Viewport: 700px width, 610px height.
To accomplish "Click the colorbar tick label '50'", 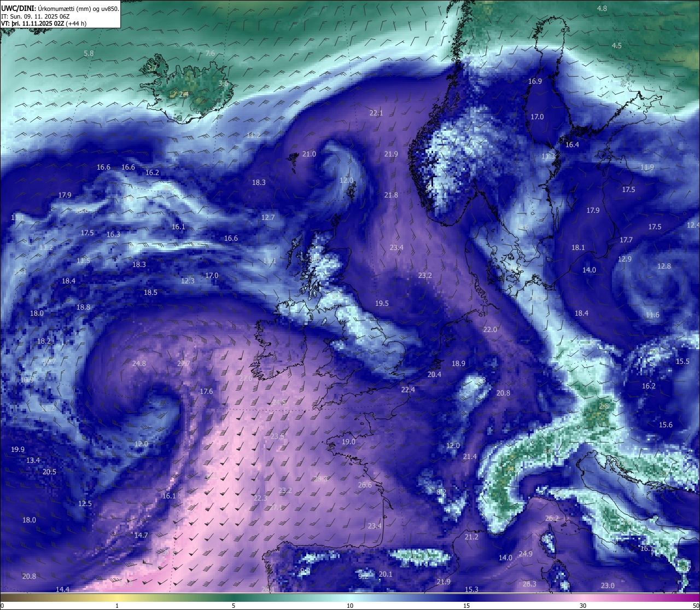I will 696,606.
